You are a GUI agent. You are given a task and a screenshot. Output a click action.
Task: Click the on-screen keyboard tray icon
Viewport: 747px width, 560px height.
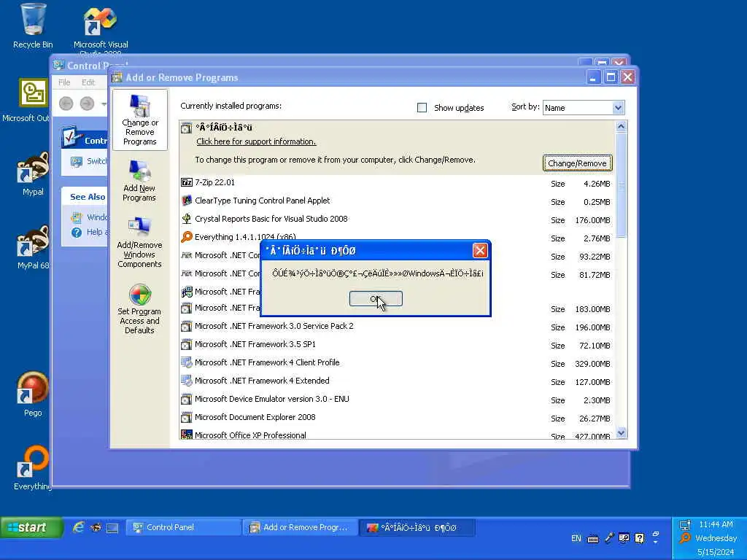click(592, 539)
